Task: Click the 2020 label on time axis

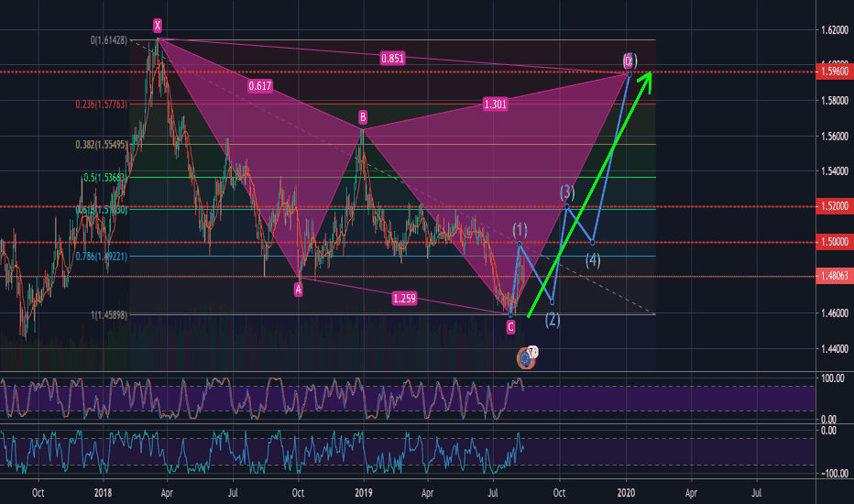Action: click(627, 493)
